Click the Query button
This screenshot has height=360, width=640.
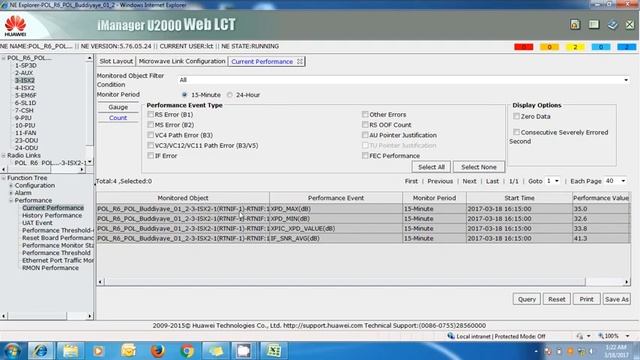click(x=527, y=299)
